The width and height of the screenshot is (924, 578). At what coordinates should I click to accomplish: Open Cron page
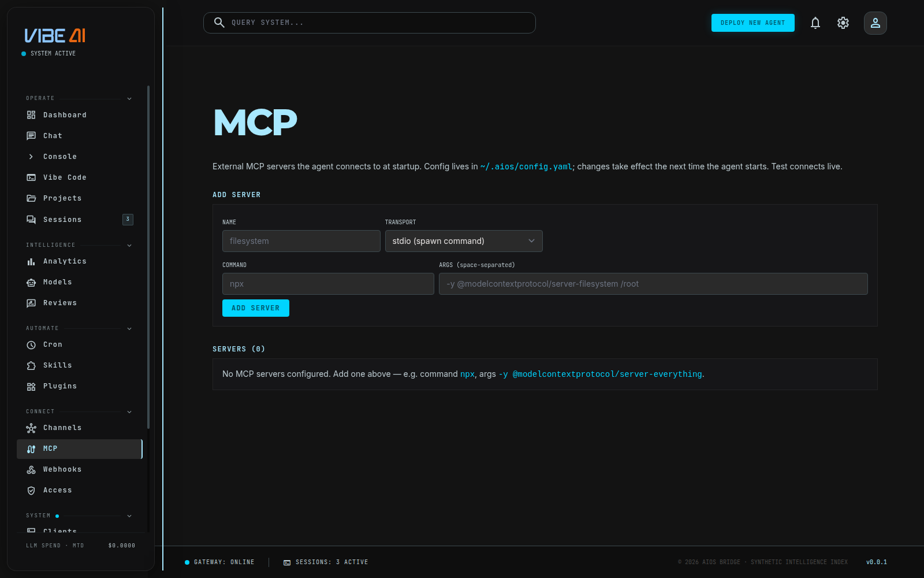point(80,344)
